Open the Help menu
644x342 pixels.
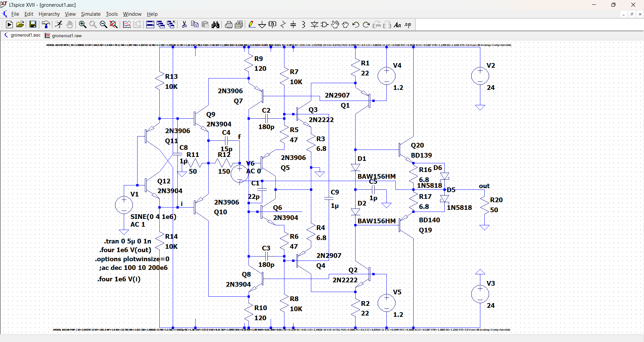[152, 14]
